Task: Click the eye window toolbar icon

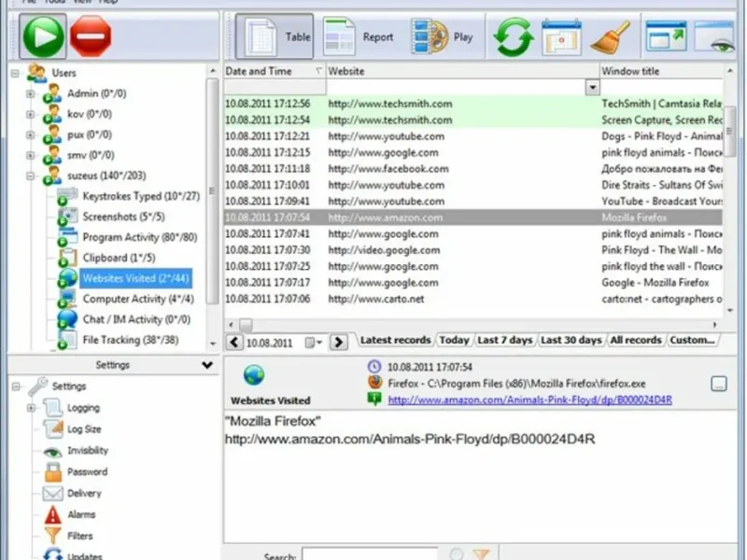Action: click(x=714, y=36)
